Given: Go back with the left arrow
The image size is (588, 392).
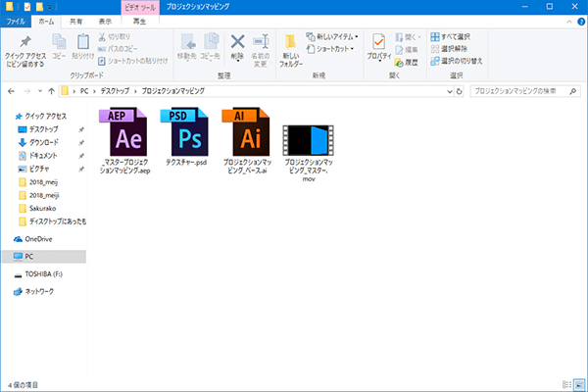Looking at the screenshot, I should (11, 91).
